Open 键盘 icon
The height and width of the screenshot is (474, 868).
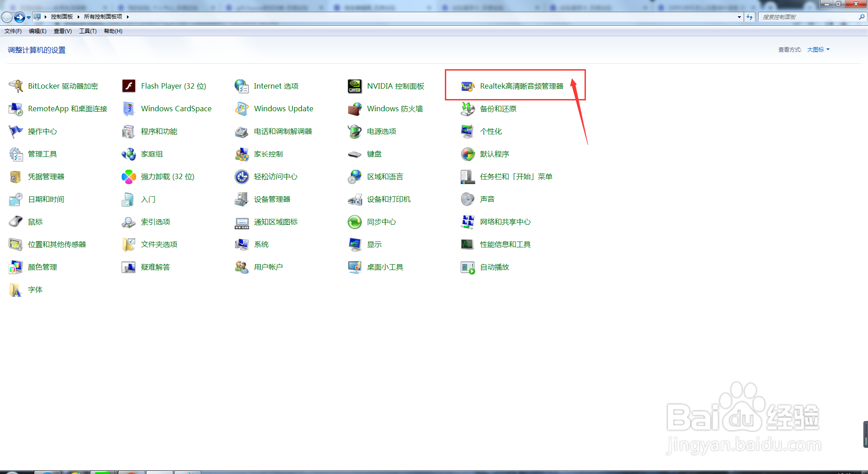click(355, 154)
